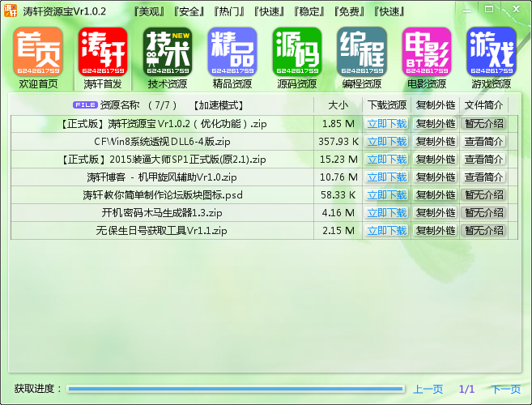The image size is (532, 405).
Task: Download 论坛版块图标.psd via 立即下载
Action: (387, 195)
